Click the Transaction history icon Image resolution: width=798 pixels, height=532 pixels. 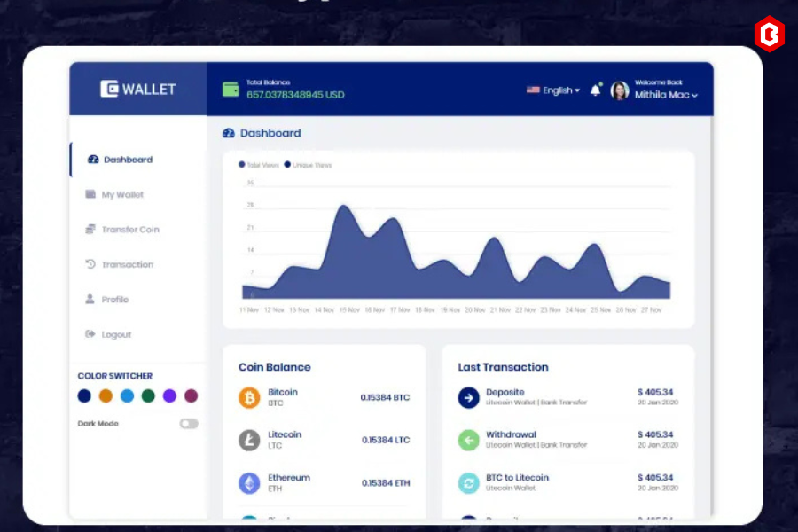90,263
